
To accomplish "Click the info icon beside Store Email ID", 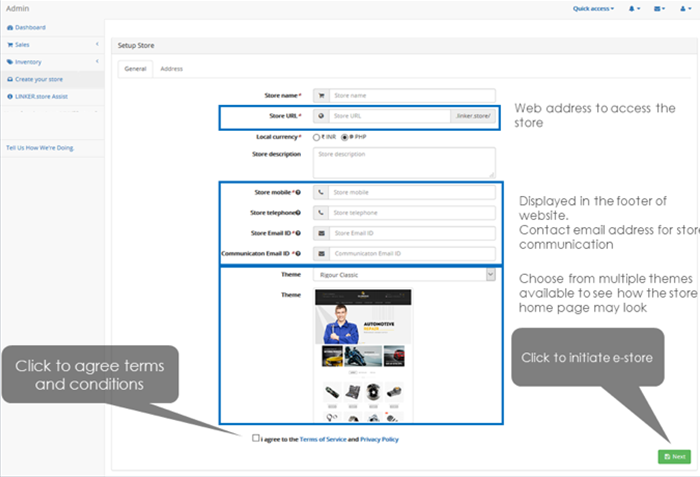I will 298,233.
